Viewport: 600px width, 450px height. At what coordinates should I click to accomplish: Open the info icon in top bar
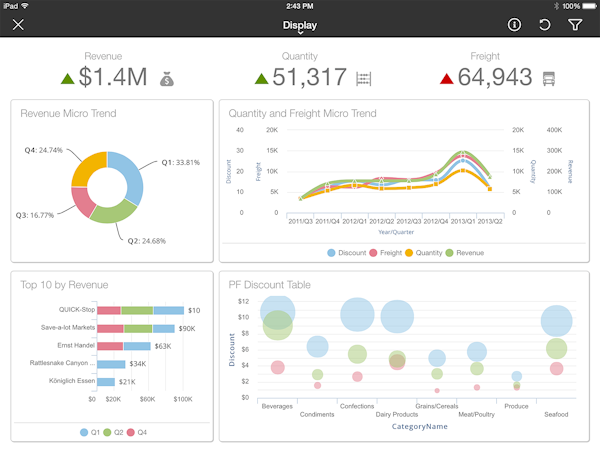(515, 25)
